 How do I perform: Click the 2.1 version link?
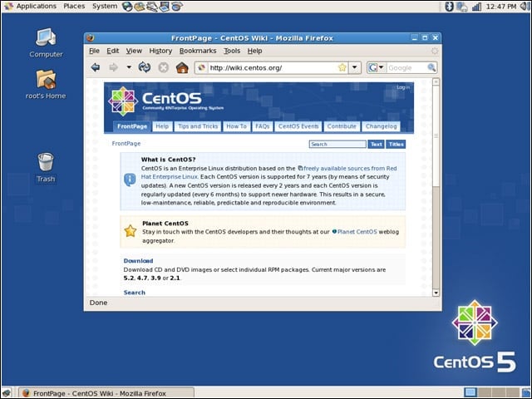click(175, 278)
